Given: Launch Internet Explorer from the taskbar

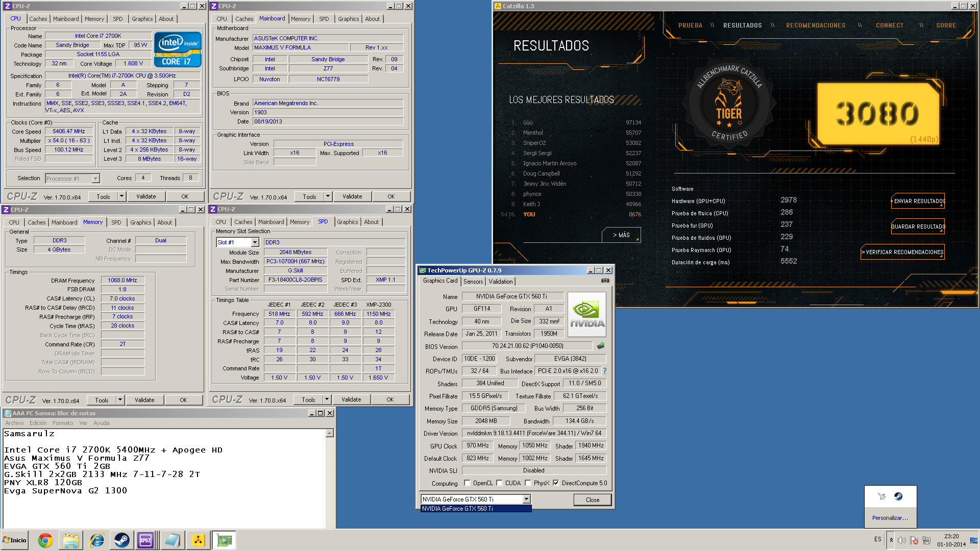Looking at the screenshot, I should pyautogui.click(x=96, y=540).
